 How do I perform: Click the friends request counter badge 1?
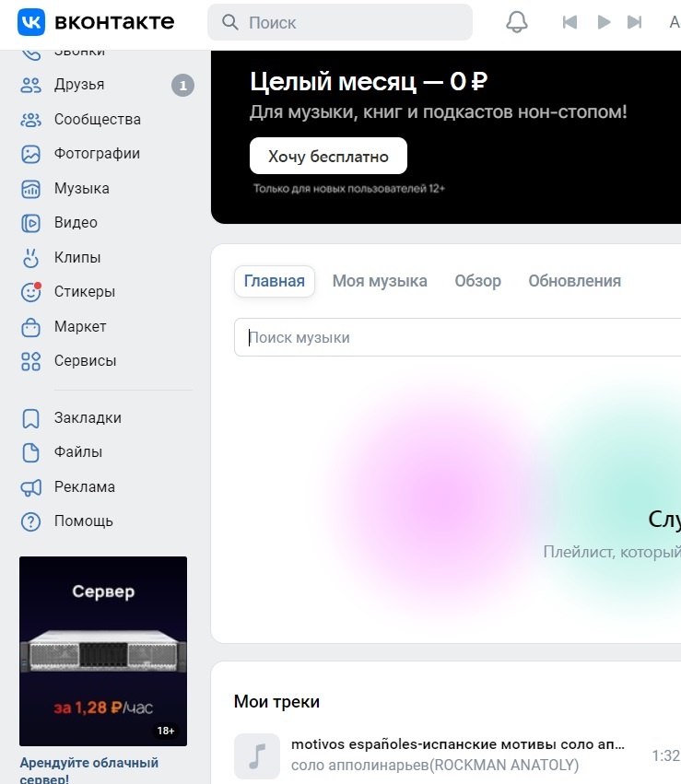pyautogui.click(x=183, y=86)
